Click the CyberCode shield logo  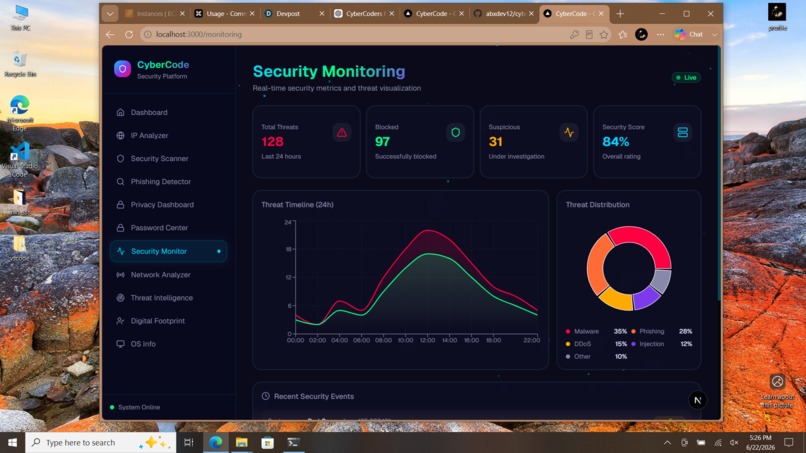point(122,69)
